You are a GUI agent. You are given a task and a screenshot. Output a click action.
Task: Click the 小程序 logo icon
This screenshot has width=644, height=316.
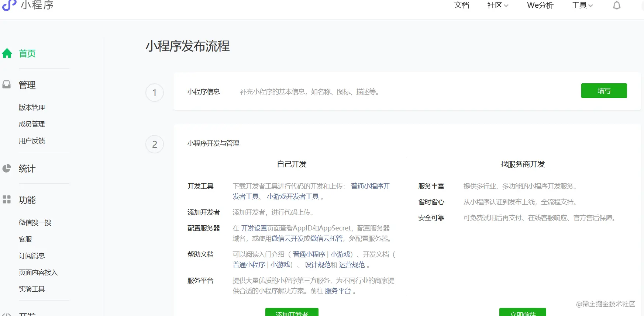click(9, 5)
